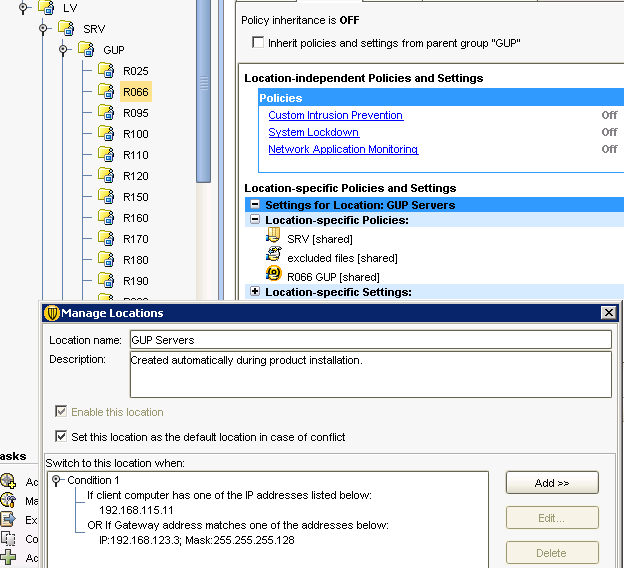Click the R170 group folder icon

(106, 238)
